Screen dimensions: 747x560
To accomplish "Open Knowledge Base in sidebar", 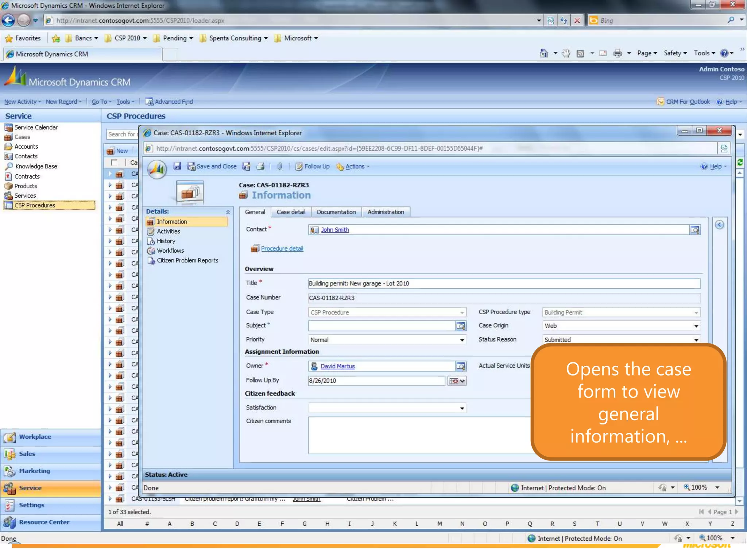I will click(36, 166).
